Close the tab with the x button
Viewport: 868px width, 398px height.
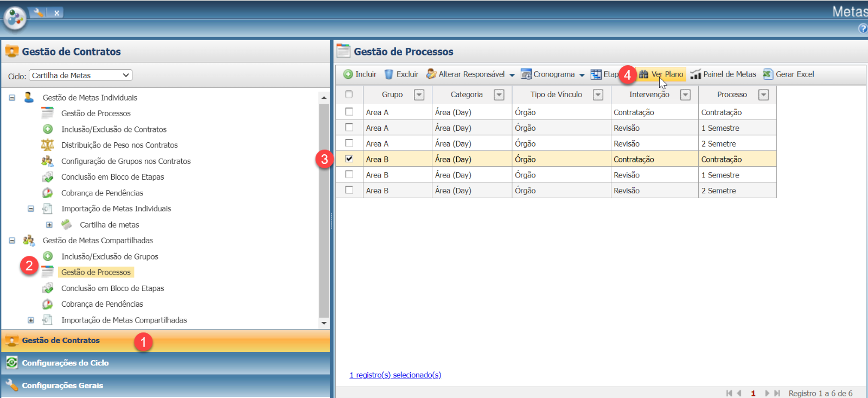(x=56, y=12)
